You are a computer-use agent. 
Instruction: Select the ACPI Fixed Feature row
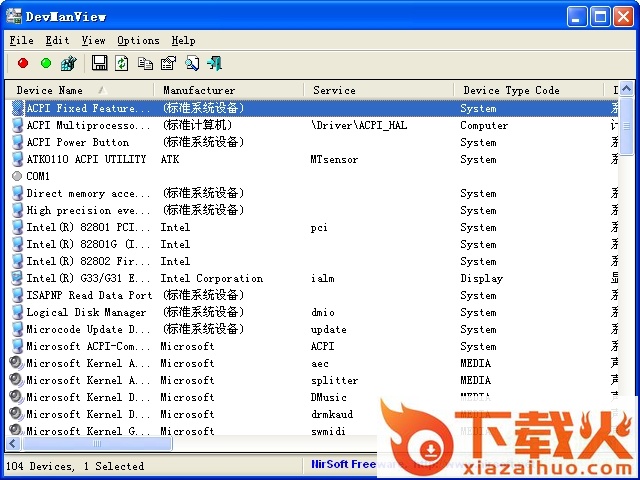pyautogui.click(x=312, y=108)
